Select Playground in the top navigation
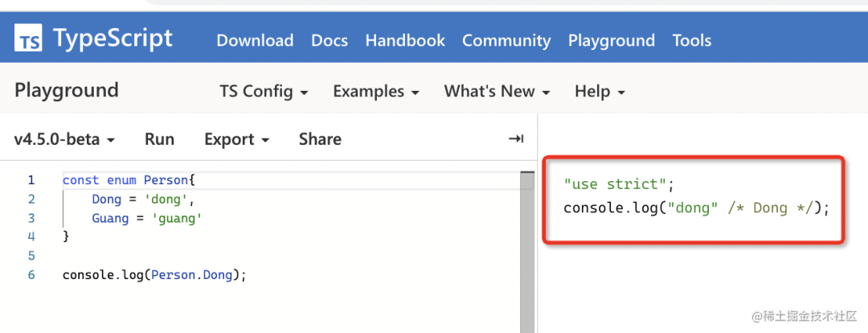 (x=611, y=40)
